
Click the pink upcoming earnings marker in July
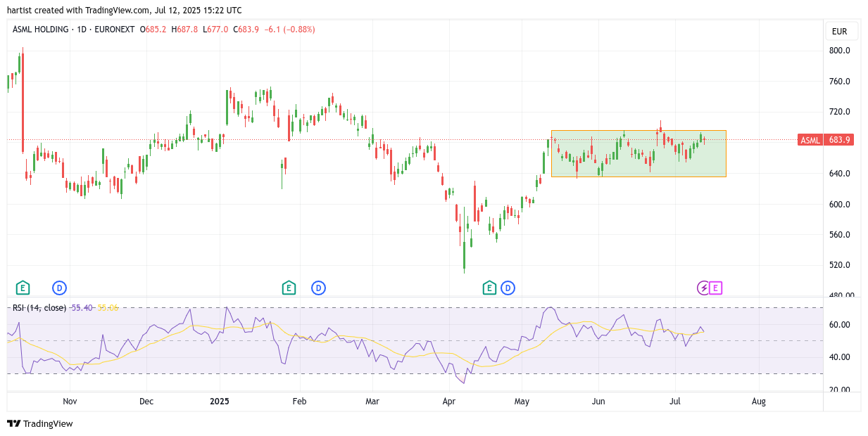(x=716, y=288)
